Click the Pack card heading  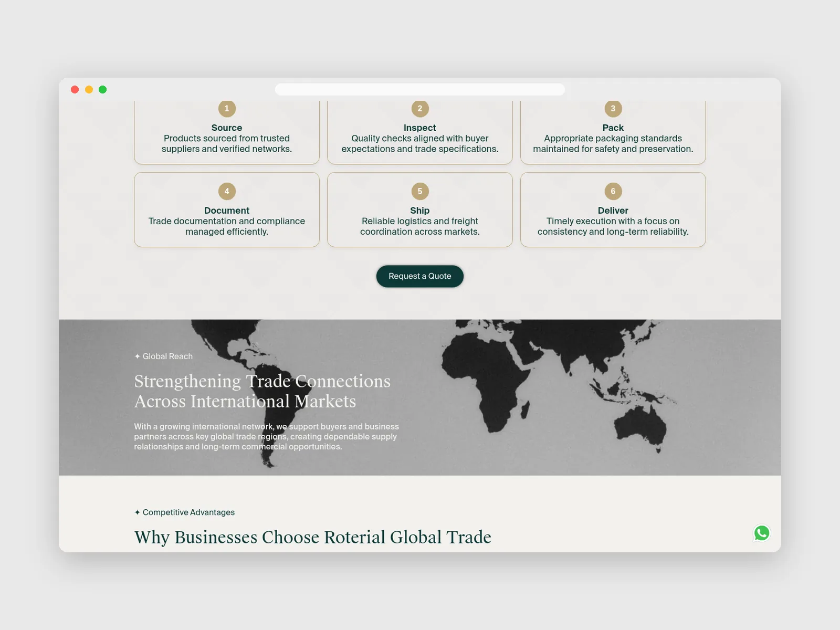613,128
